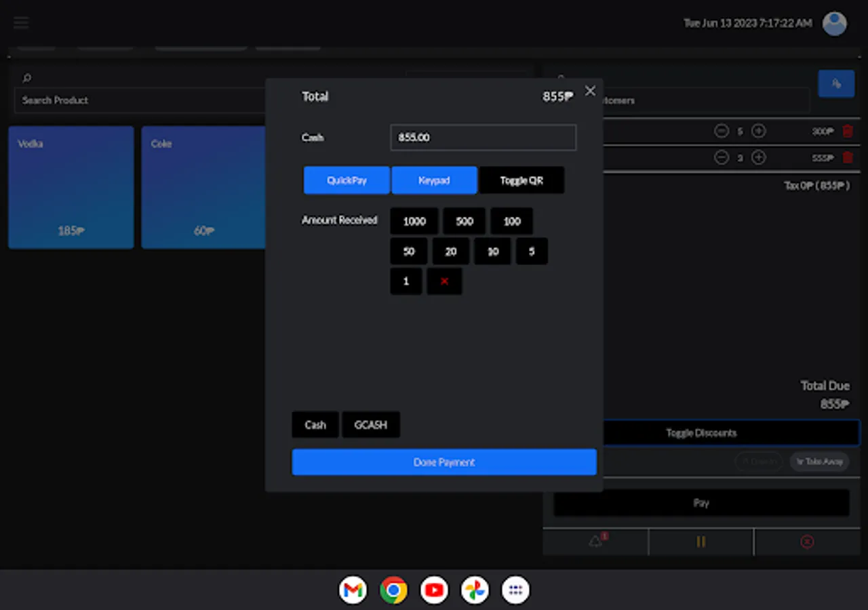
Task: Decrease quantity in the 555₱ cart row
Action: (722, 158)
